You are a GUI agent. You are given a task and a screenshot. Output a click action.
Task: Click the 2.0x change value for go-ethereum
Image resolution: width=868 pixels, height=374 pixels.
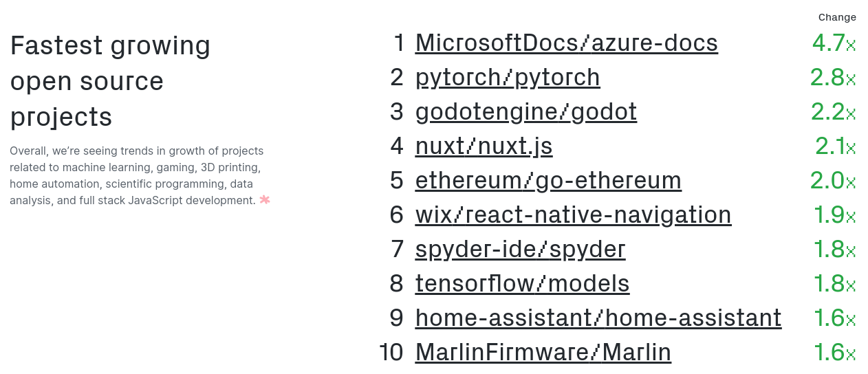point(834,180)
